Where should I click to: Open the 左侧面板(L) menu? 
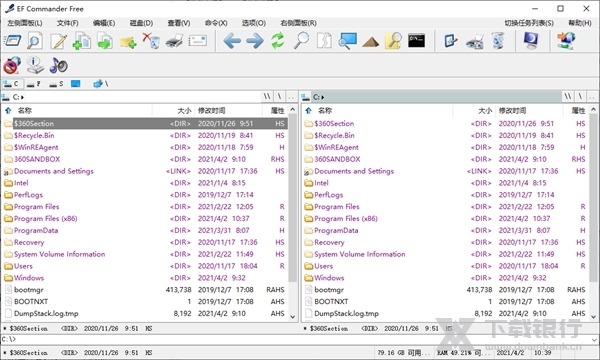pos(24,23)
